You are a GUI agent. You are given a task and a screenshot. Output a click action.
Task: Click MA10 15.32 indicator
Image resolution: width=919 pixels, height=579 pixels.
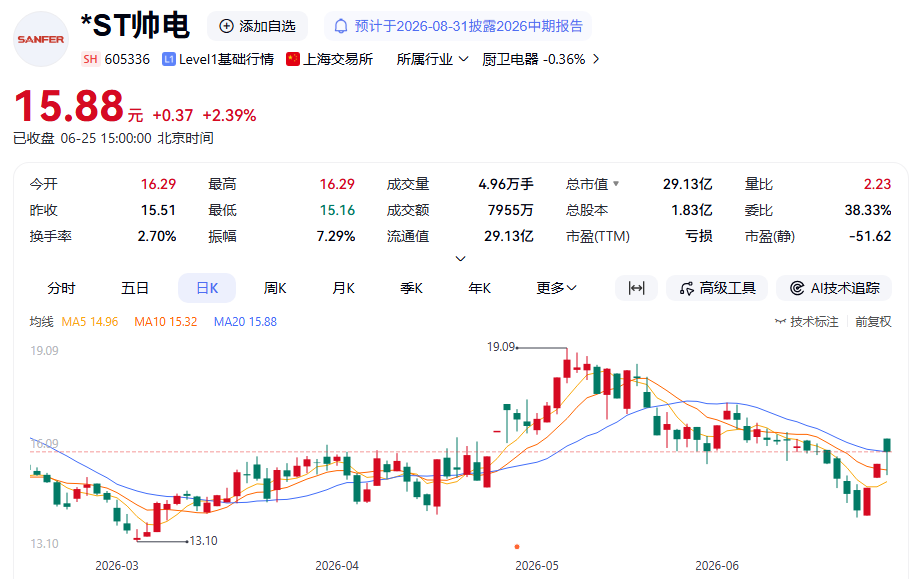[166, 322]
